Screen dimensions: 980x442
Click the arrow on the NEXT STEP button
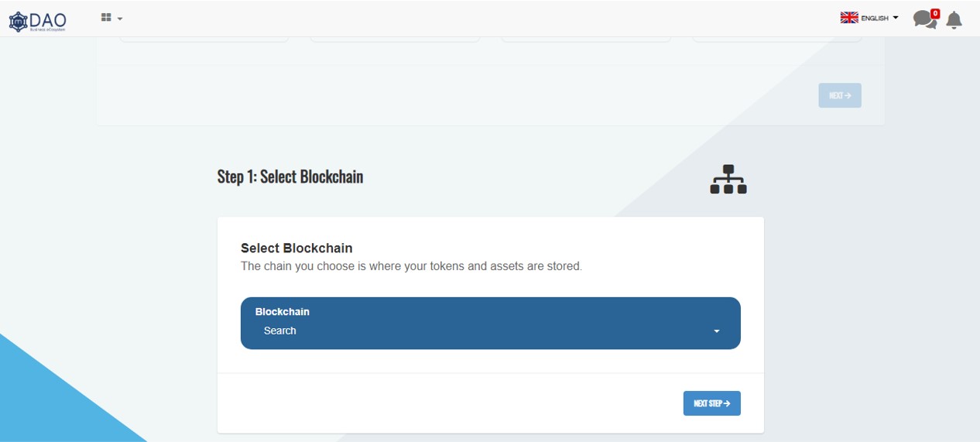pos(727,403)
